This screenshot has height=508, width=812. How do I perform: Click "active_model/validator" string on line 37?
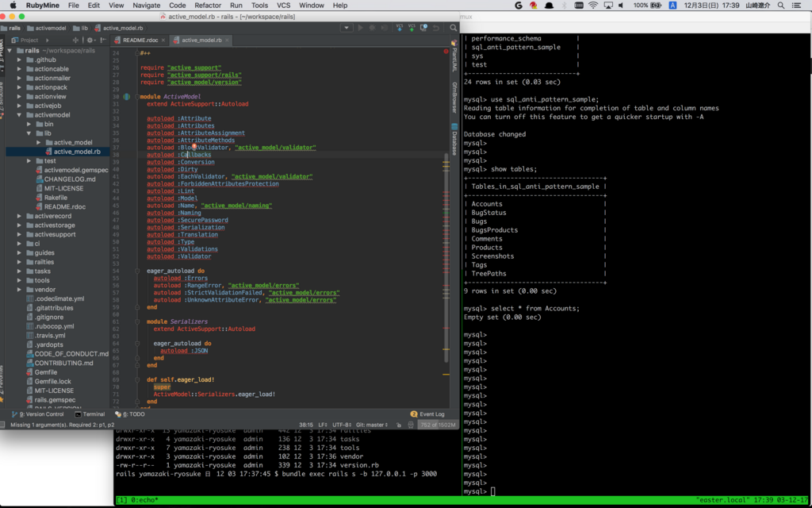pyautogui.click(x=275, y=148)
